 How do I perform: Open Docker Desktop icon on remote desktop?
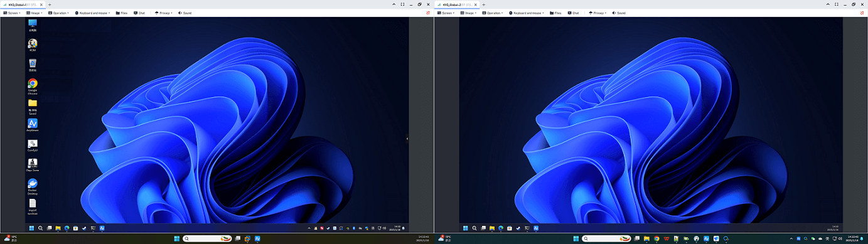point(33,187)
